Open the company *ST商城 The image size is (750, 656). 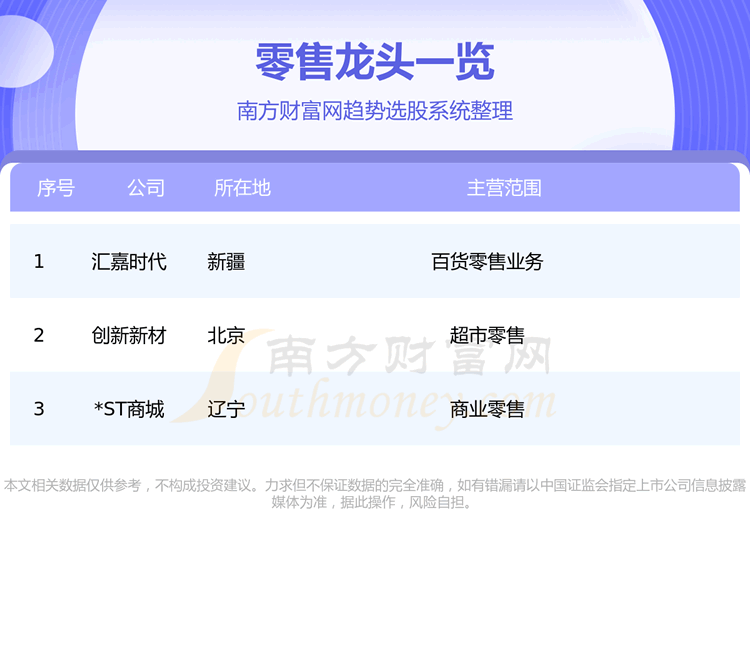point(129,409)
